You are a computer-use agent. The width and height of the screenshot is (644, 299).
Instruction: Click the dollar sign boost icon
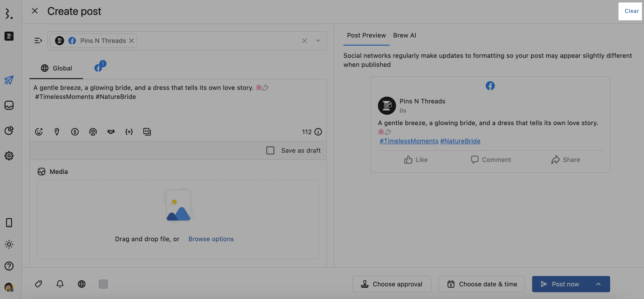coord(75,132)
